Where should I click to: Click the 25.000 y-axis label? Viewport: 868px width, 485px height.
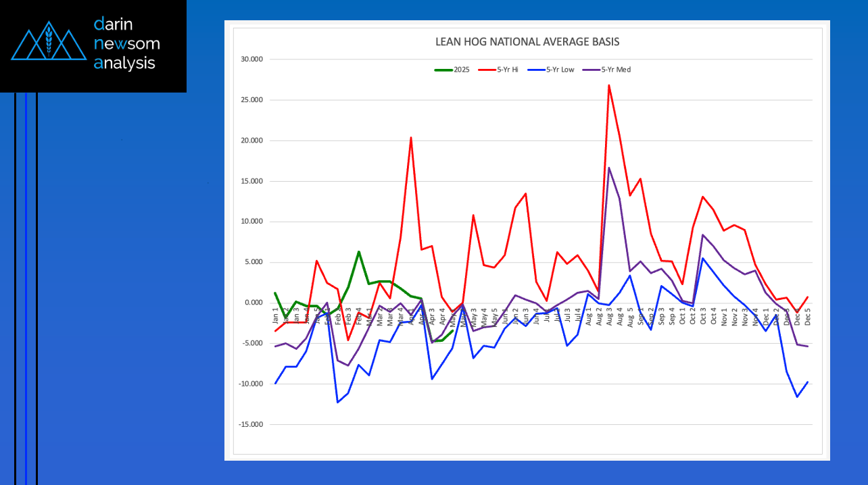252,100
